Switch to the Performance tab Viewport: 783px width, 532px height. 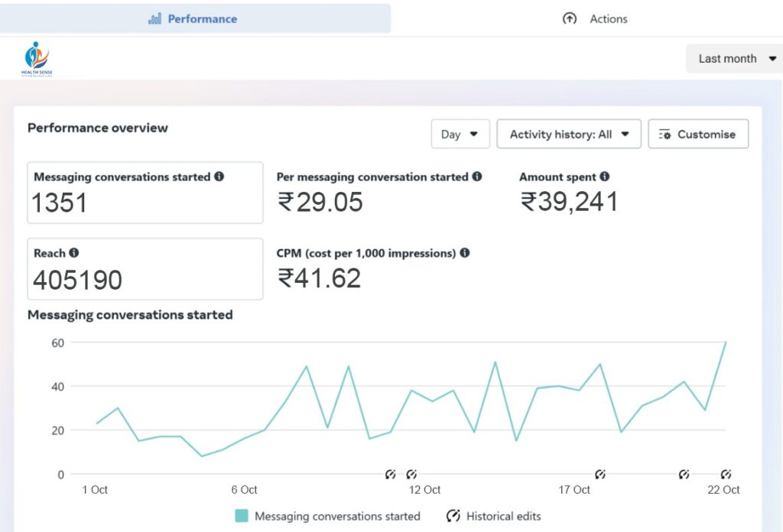click(194, 19)
